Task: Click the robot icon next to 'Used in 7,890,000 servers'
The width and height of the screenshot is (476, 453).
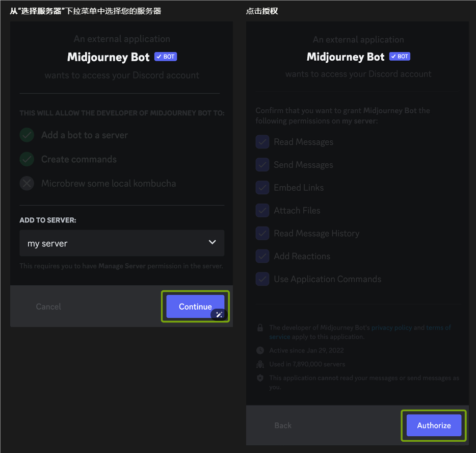Action: (x=260, y=364)
